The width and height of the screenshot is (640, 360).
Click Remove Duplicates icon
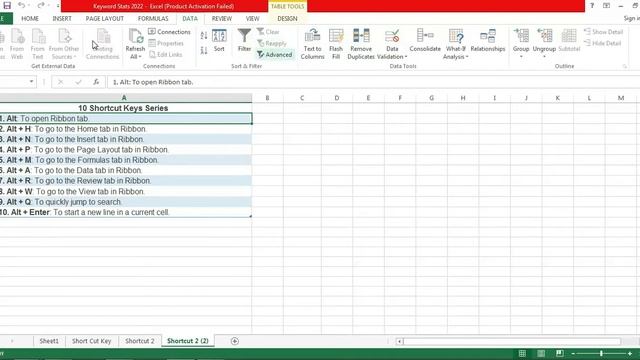(x=361, y=44)
